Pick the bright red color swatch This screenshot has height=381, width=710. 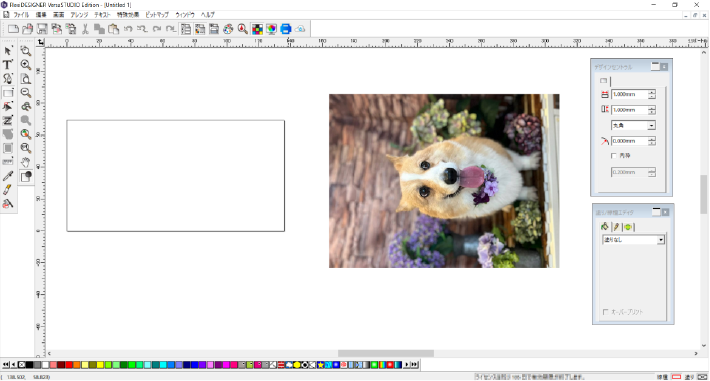(69, 364)
